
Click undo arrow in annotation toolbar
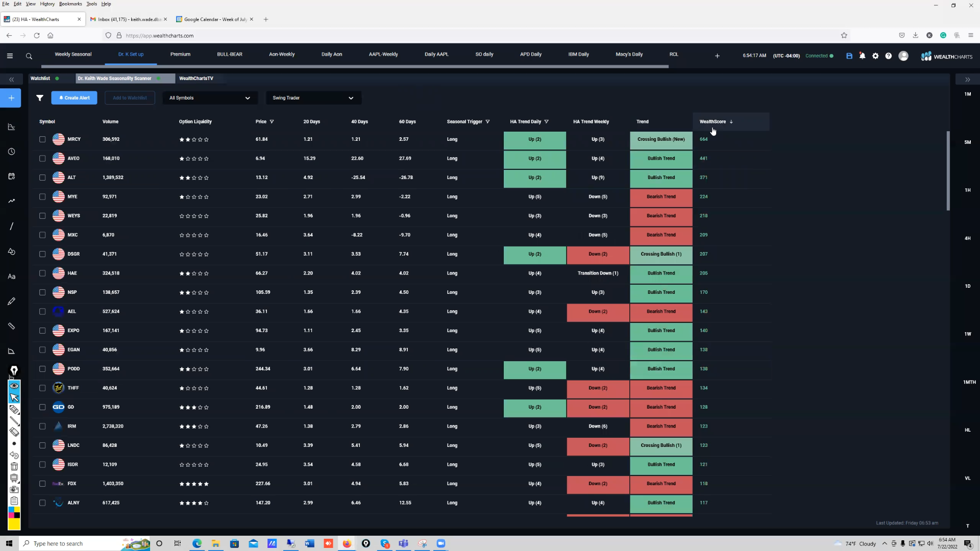coord(14,455)
